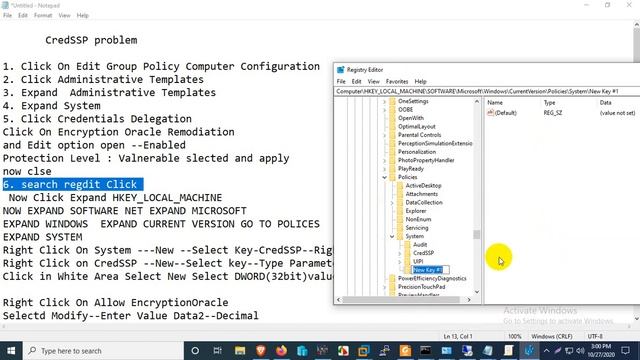Viewport: 640px width, 360px height.
Task: Open Task View from the taskbar
Action: point(218,351)
